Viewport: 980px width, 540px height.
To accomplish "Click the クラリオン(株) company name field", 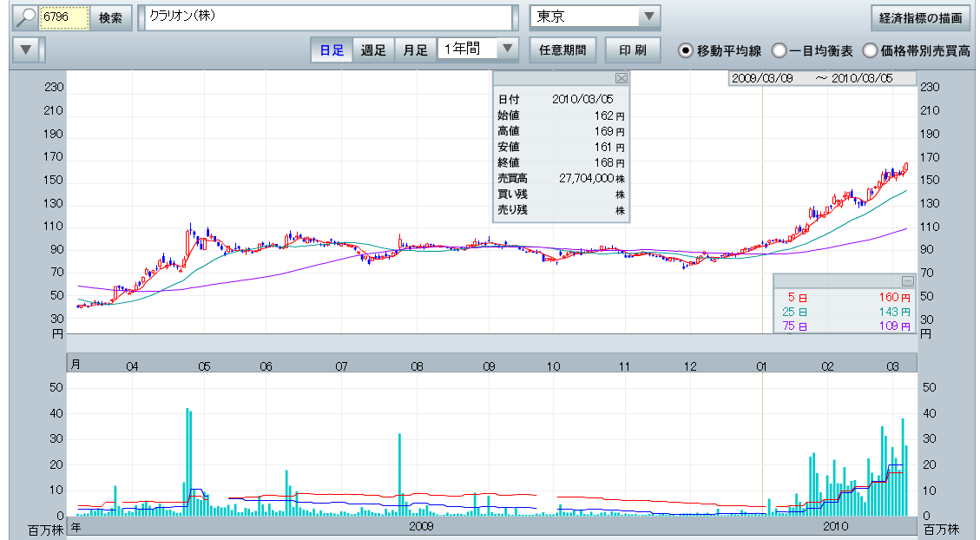I will click(x=328, y=17).
